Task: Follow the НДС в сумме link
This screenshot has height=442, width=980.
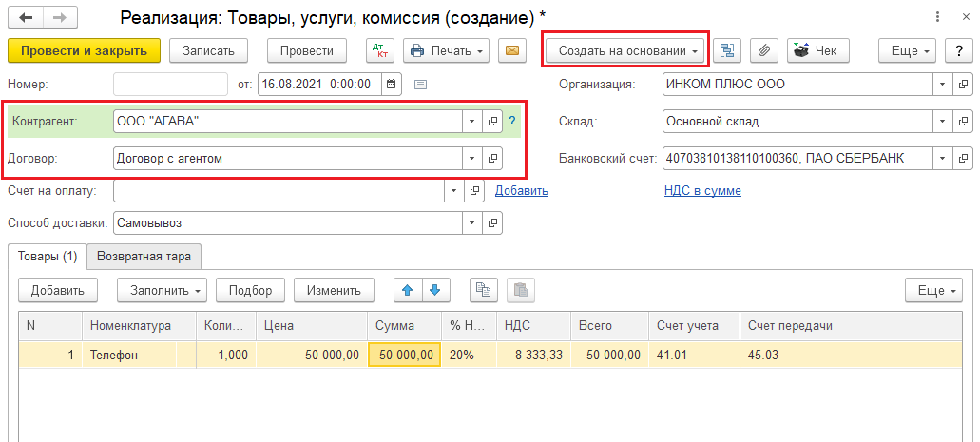Action: [701, 191]
